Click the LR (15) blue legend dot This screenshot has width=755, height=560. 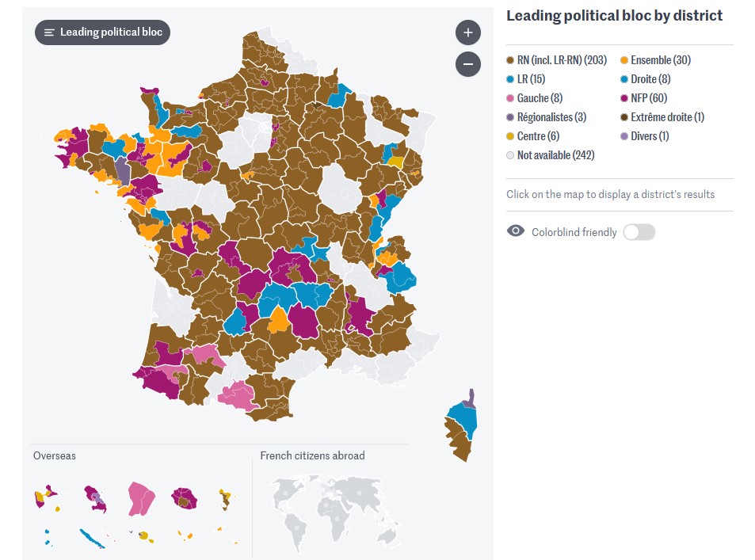coord(511,79)
